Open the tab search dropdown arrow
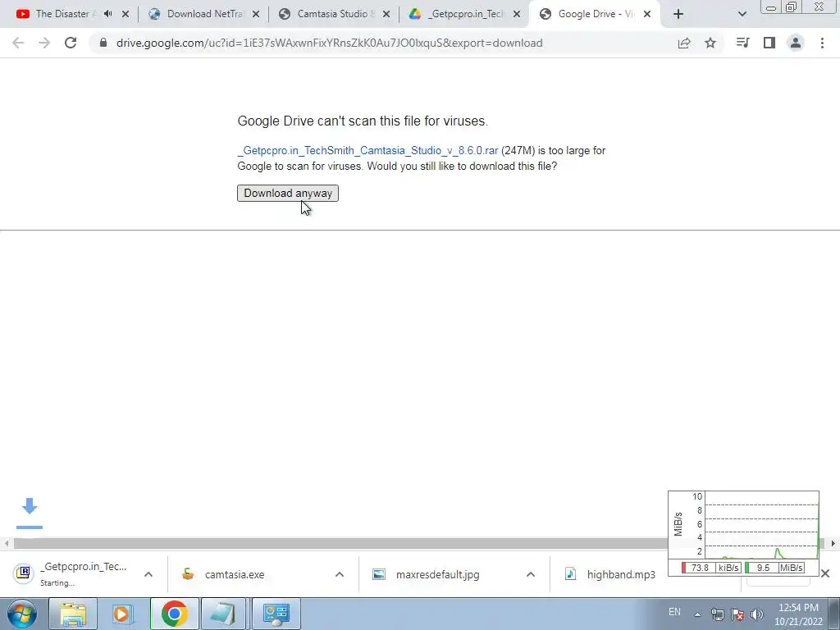Viewport: 840px width, 630px height. tap(742, 15)
